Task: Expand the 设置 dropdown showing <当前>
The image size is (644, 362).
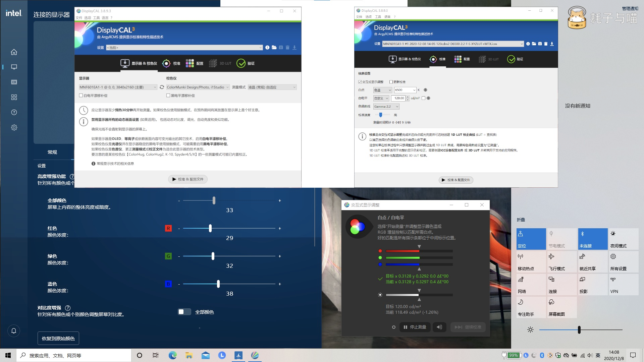Action: [184, 48]
